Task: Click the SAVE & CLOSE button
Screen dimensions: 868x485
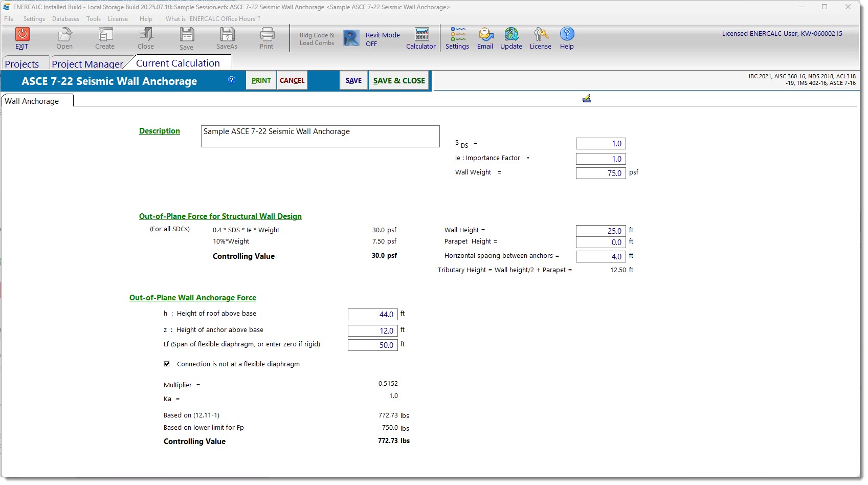Action: click(399, 80)
